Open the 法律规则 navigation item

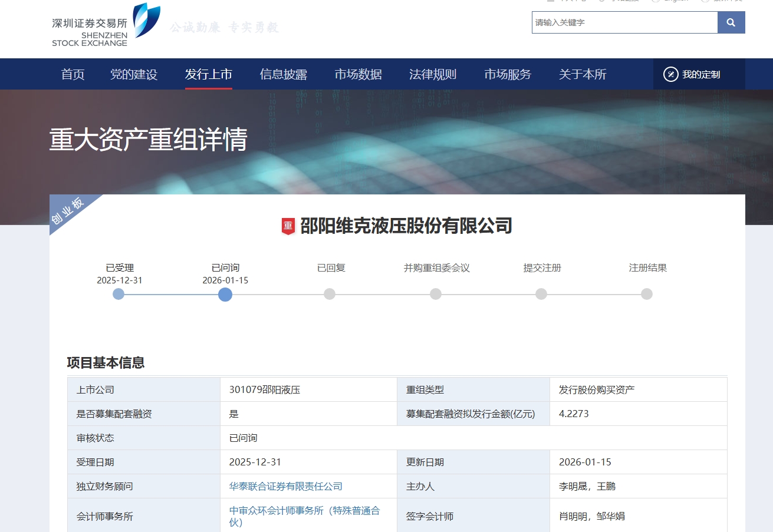pyautogui.click(x=433, y=74)
